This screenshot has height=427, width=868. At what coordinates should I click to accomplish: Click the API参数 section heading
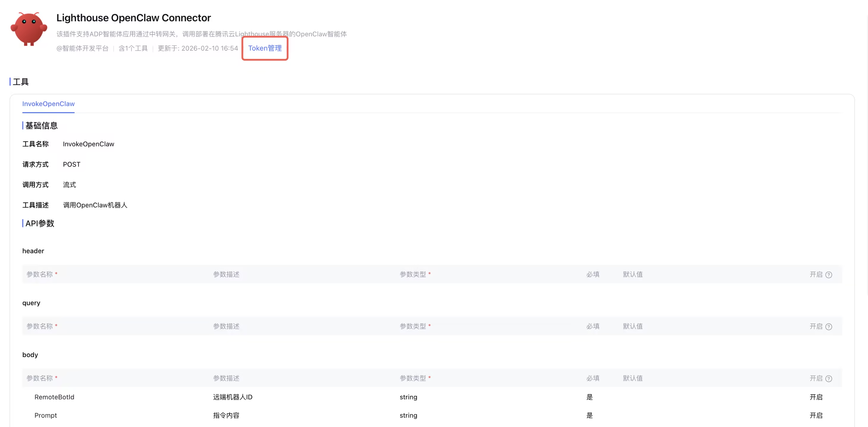point(40,223)
